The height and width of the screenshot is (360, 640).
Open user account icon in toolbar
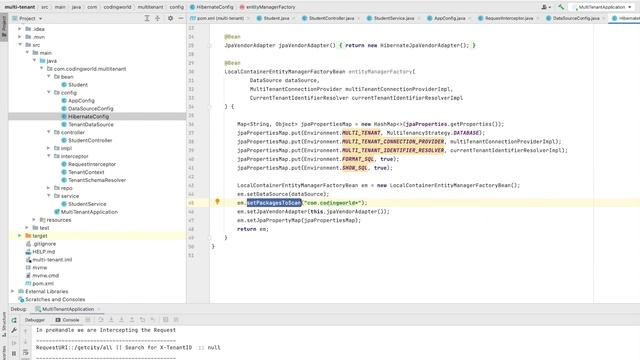coord(545,7)
